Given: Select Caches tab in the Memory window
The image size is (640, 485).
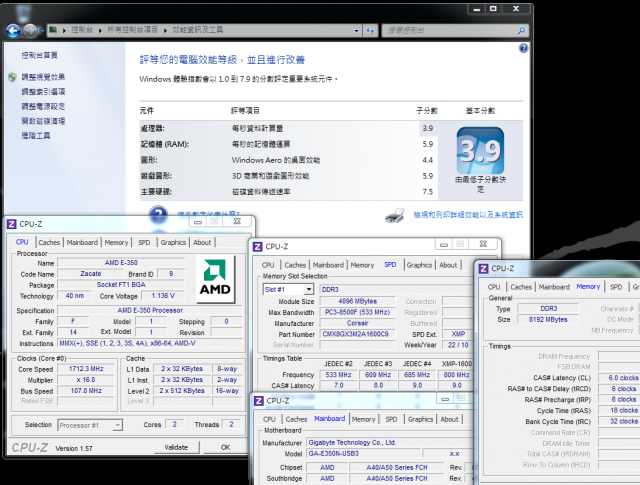Looking at the screenshot, I should [521, 287].
